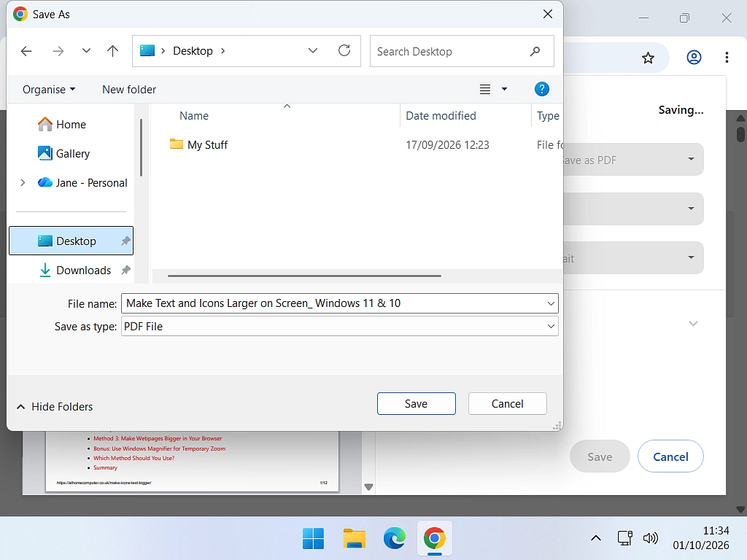Screen dimensions: 747x560
Task: Close the Save As dialog with X
Action: click(548, 15)
